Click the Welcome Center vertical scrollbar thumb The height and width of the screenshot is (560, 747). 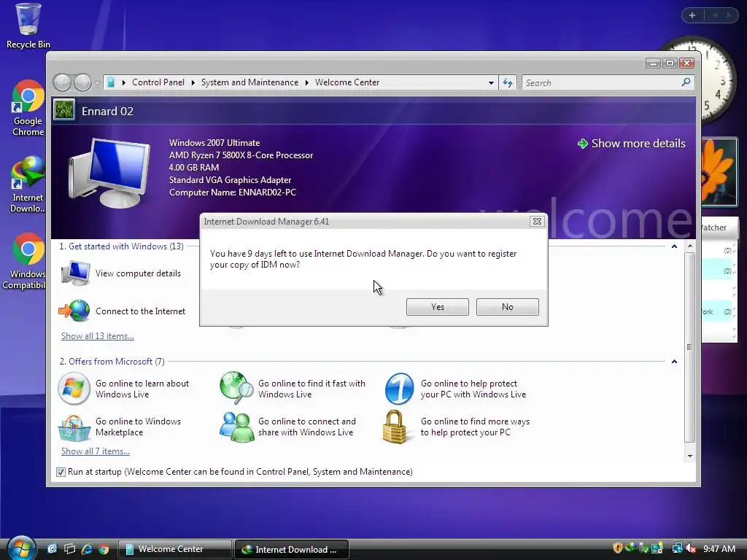[690, 347]
